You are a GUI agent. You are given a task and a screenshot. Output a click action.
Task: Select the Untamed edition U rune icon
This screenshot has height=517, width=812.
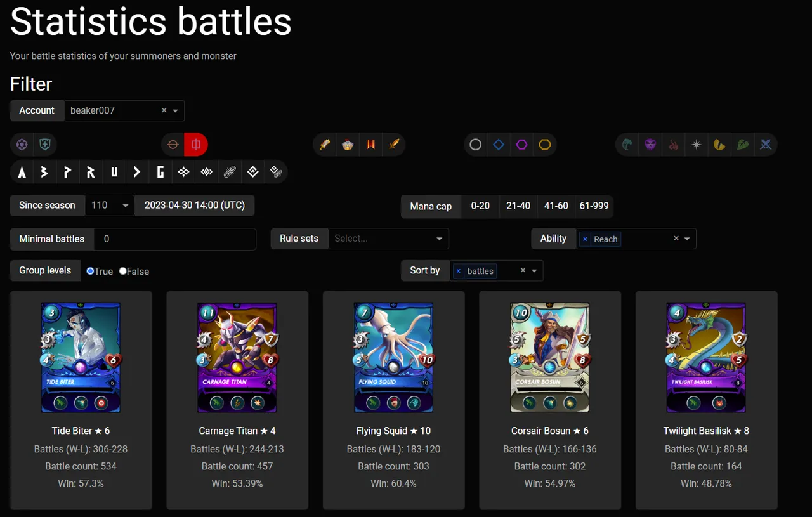[114, 172]
